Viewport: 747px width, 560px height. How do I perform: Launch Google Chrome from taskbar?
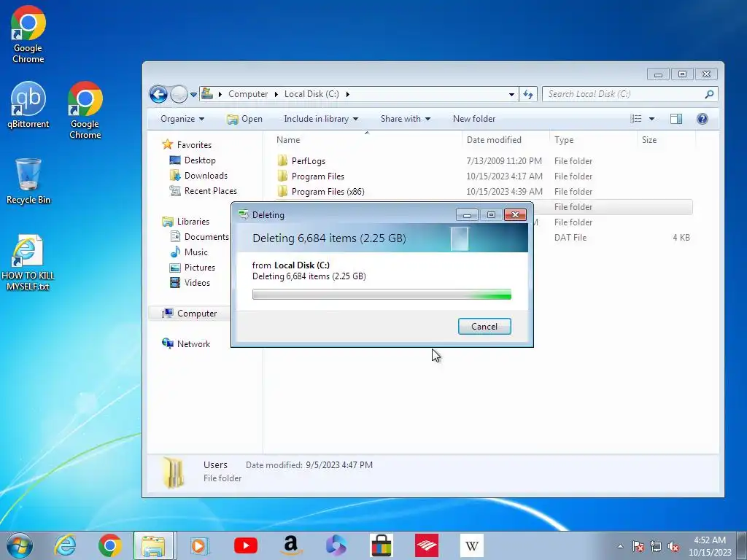click(110, 545)
